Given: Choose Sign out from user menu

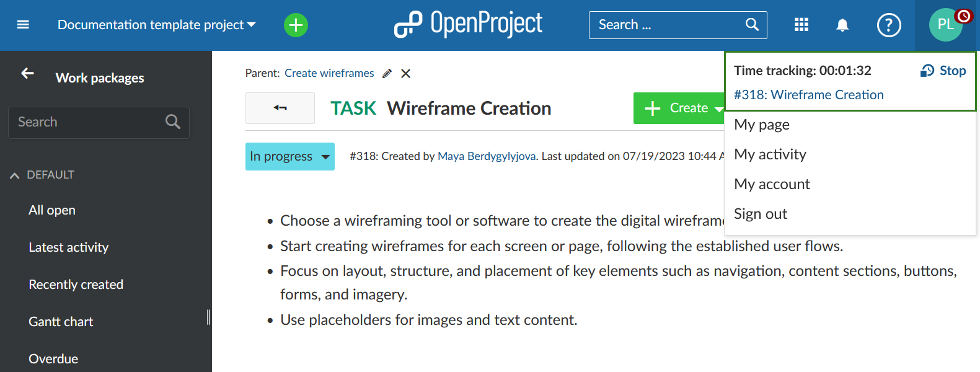Looking at the screenshot, I should [761, 214].
